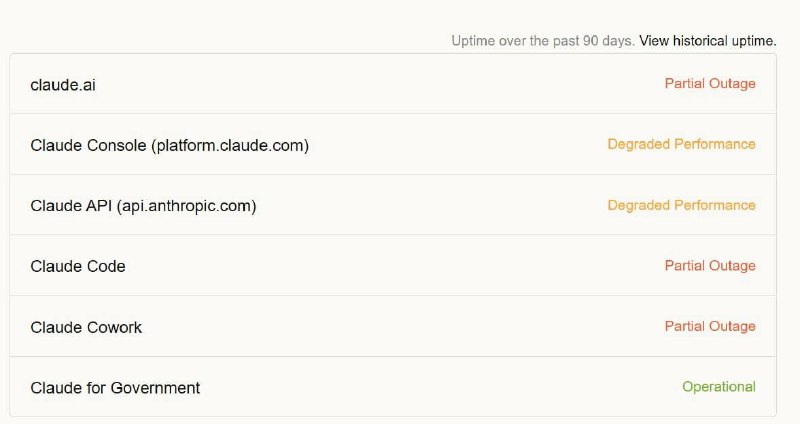Select the Claude for Government component name
The width and height of the screenshot is (800, 424).
coord(115,388)
